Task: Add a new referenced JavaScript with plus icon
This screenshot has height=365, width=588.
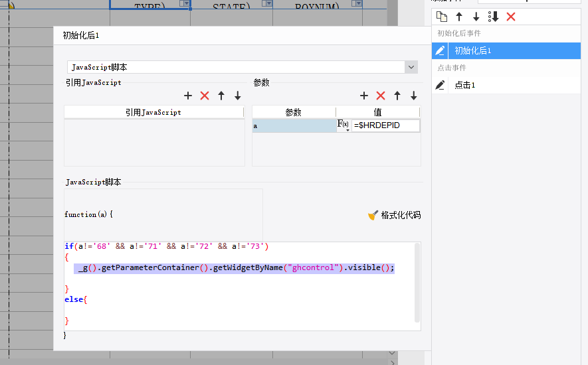Action: point(188,96)
